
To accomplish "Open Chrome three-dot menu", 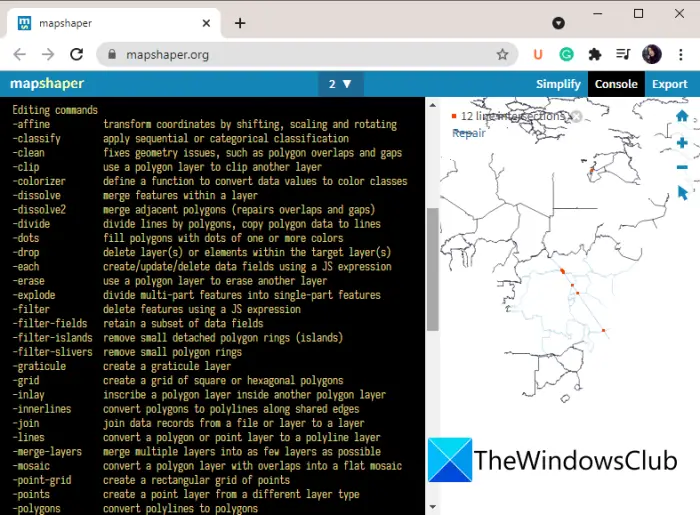I will coord(680,54).
